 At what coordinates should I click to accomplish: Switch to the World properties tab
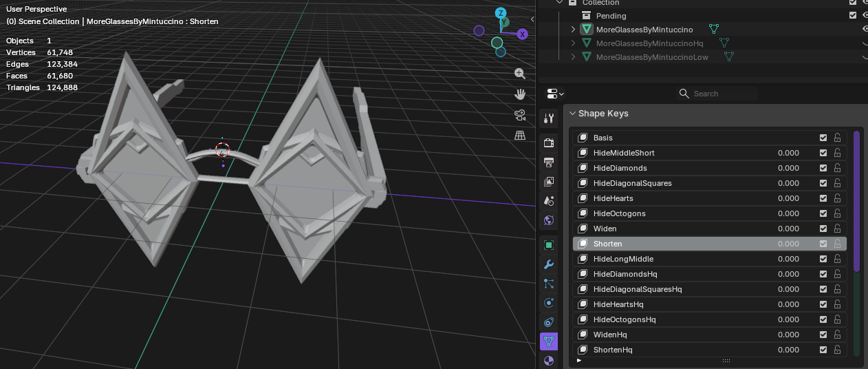tap(549, 220)
